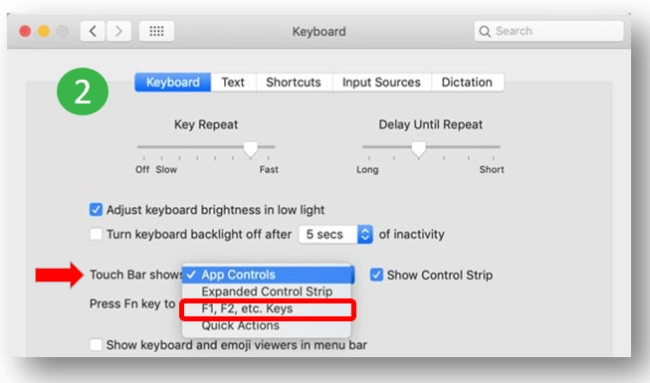The width and height of the screenshot is (650, 383).
Task: Click the magnifying glass search icon
Action: pyautogui.click(x=485, y=31)
